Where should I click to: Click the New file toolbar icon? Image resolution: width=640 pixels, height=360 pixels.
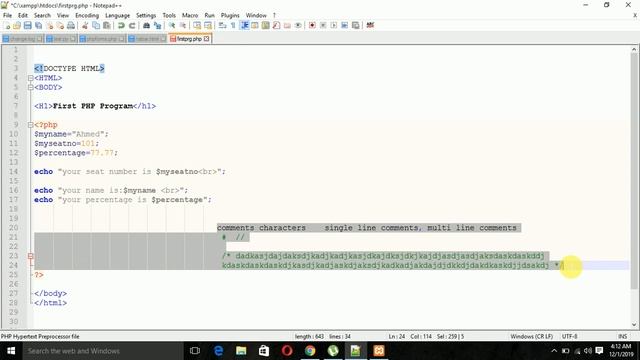tap(7, 26)
